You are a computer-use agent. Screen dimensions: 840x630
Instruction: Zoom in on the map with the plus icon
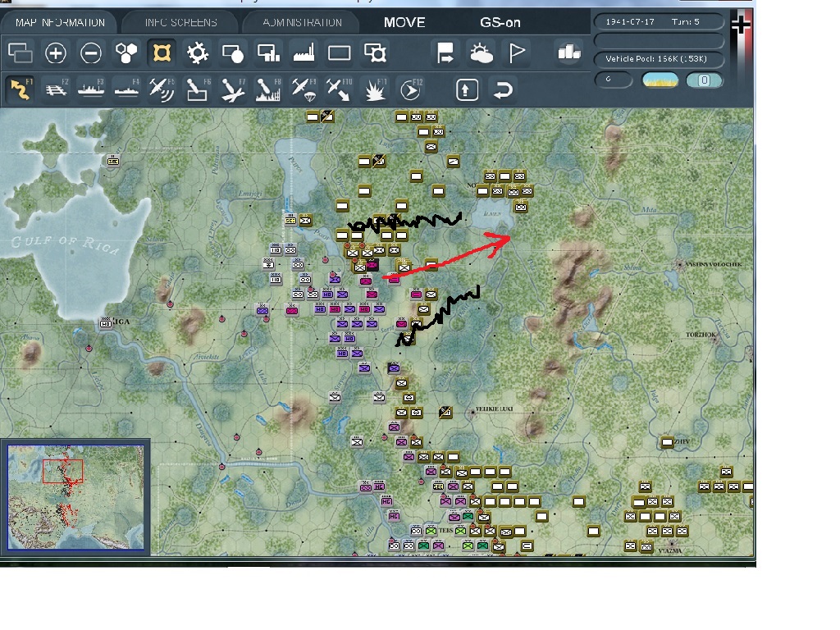[56, 53]
